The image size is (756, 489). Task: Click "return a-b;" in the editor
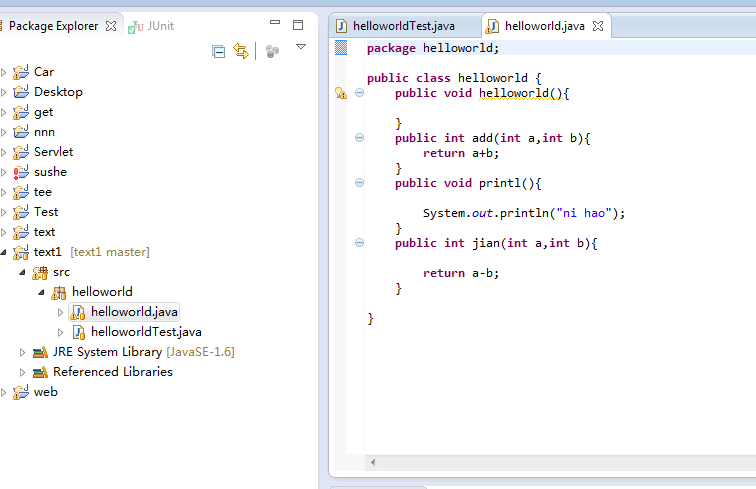(461, 273)
